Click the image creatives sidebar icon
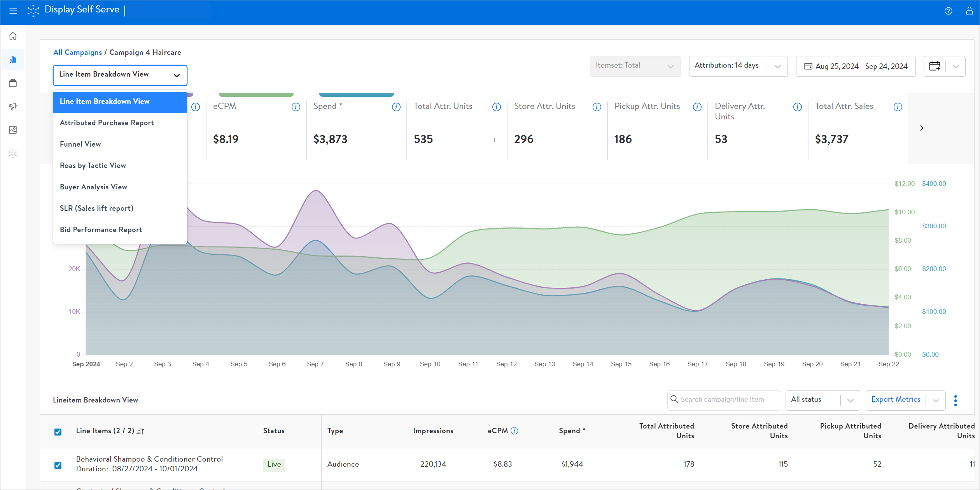 (x=13, y=130)
